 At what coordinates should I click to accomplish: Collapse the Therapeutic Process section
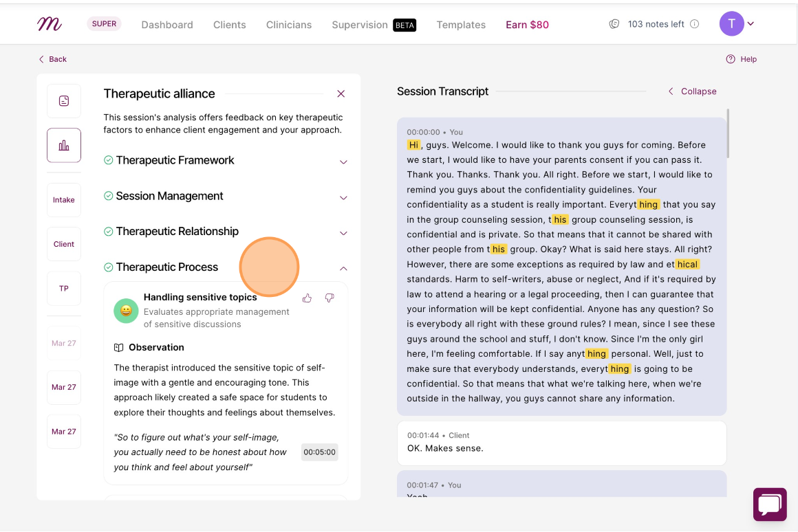pos(343,268)
